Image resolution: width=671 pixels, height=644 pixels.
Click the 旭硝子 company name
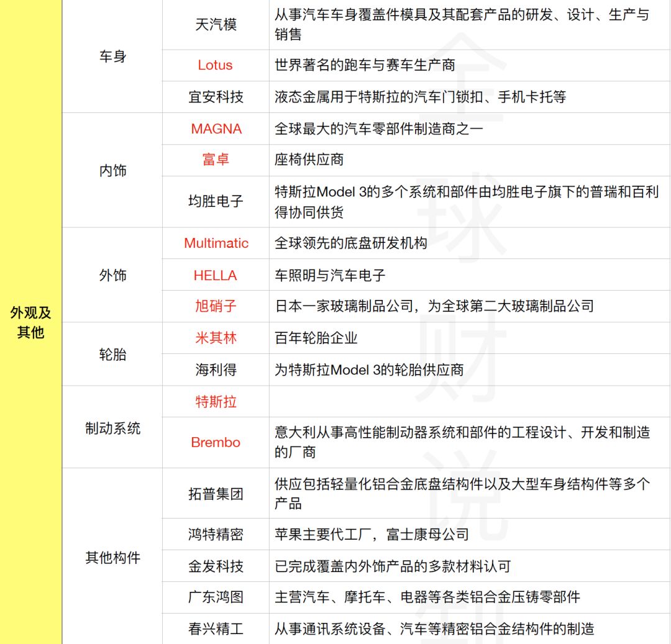tap(216, 306)
